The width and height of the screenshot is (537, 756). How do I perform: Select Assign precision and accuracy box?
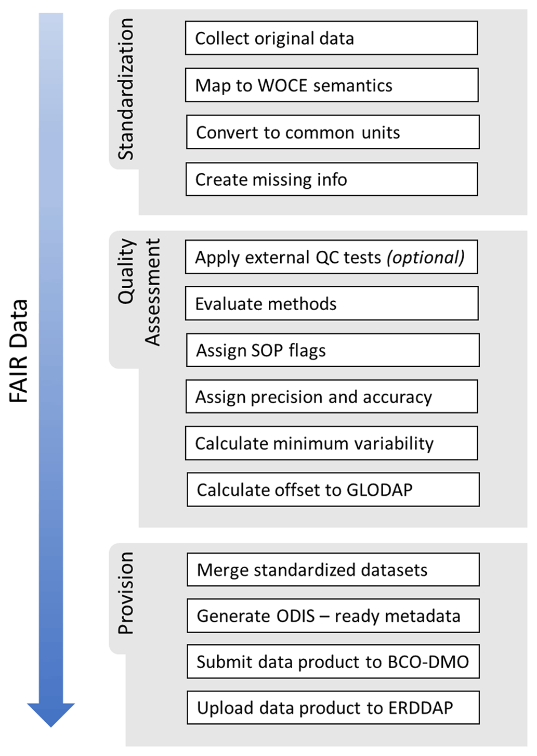pos(332,396)
